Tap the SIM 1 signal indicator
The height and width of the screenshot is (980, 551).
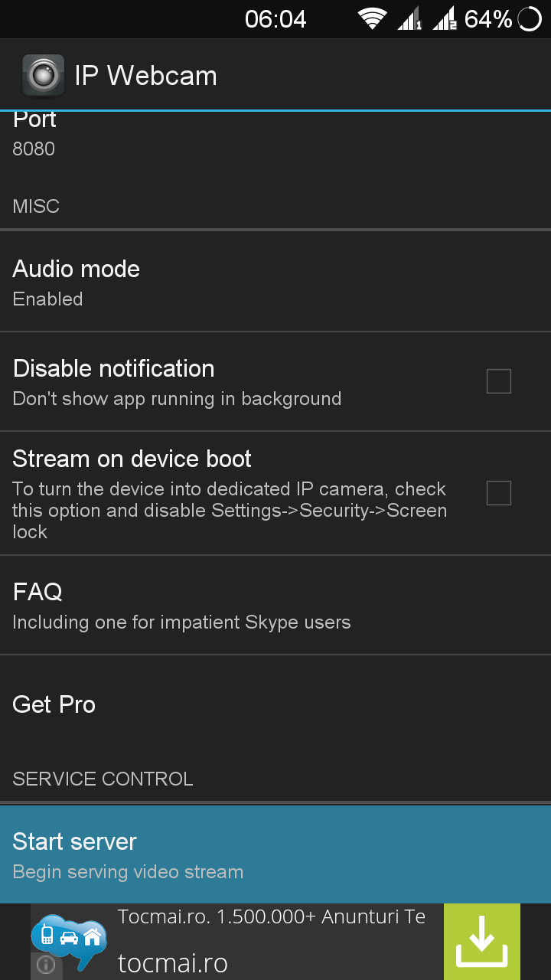pos(409,18)
